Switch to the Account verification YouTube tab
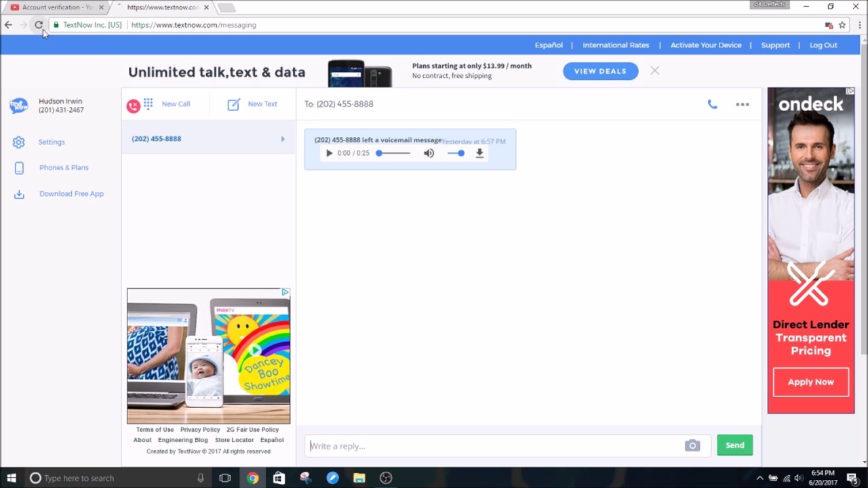The width and height of the screenshot is (868, 488). (x=58, y=7)
